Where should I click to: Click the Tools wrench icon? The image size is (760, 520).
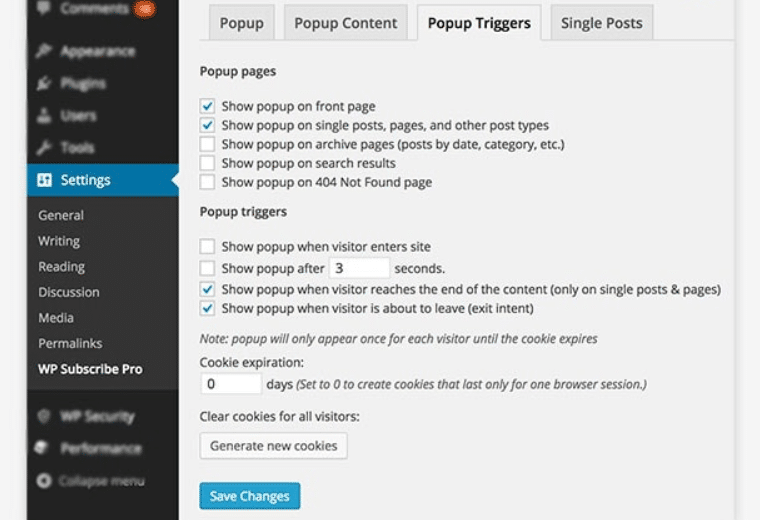pyautogui.click(x=44, y=147)
